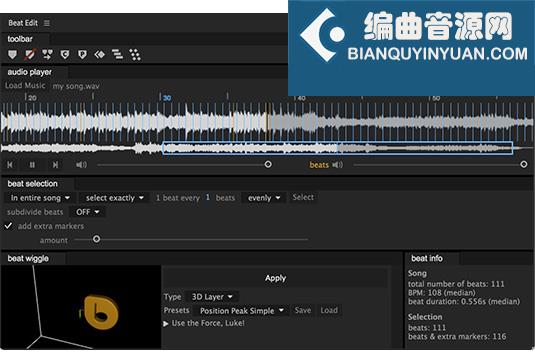The image size is (535, 363).
Task: Click the staggered layer bars icon
Action: (117, 55)
